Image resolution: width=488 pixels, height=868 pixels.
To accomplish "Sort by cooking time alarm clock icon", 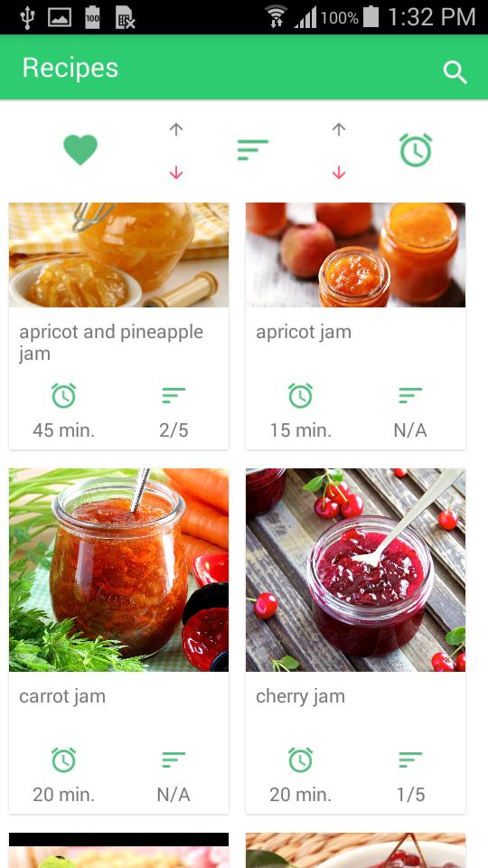I will (416, 149).
